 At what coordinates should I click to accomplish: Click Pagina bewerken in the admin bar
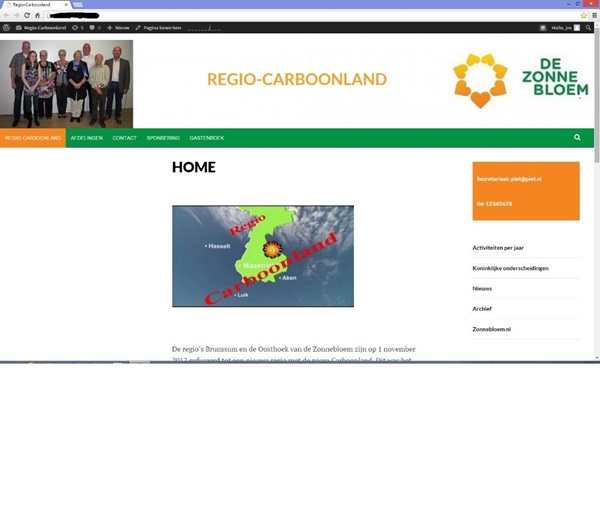158,28
